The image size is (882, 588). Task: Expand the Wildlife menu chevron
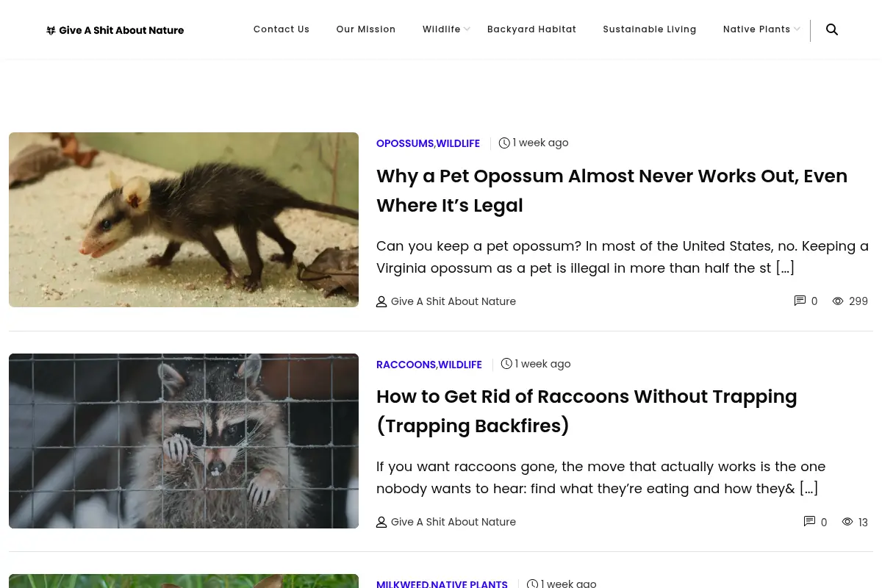(467, 29)
